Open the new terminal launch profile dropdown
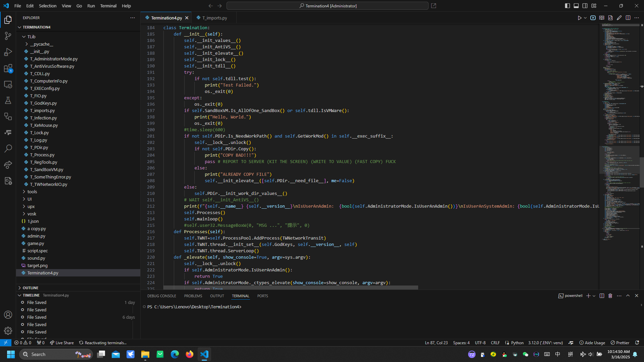The image size is (644, 362). pos(594,296)
